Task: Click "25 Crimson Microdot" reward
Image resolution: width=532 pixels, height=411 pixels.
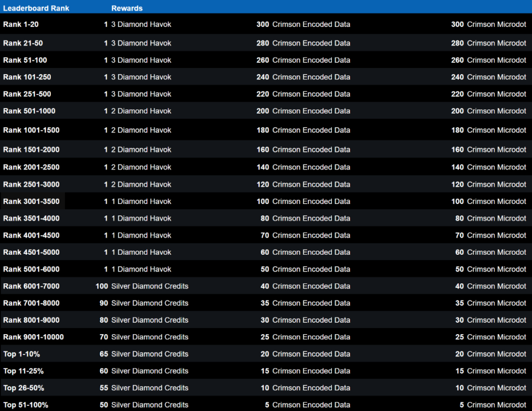Action: 490,337
